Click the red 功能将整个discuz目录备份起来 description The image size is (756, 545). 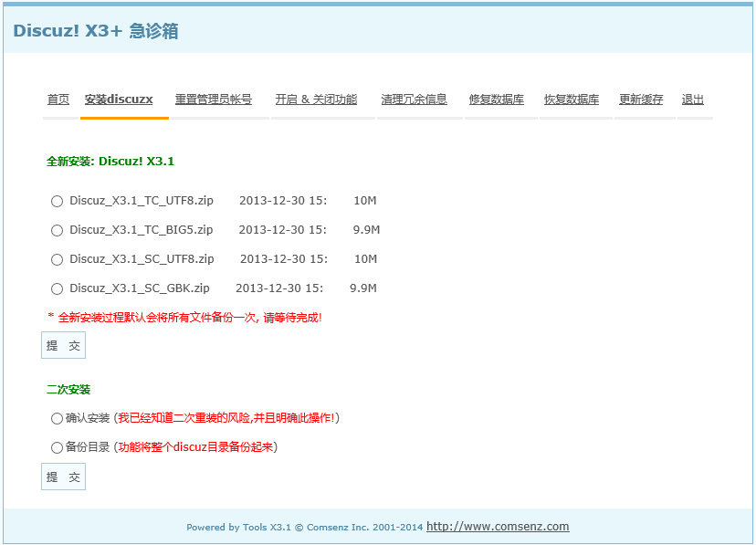point(195,446)
